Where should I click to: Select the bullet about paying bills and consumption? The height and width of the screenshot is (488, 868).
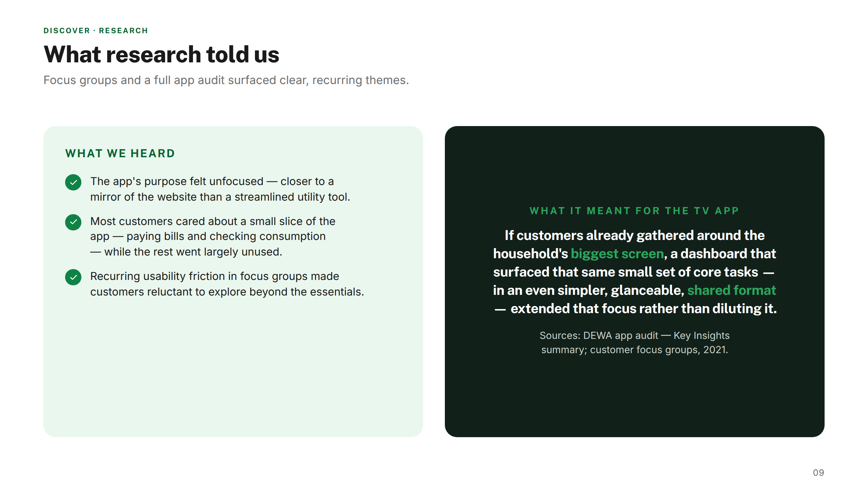pos(213,236)
